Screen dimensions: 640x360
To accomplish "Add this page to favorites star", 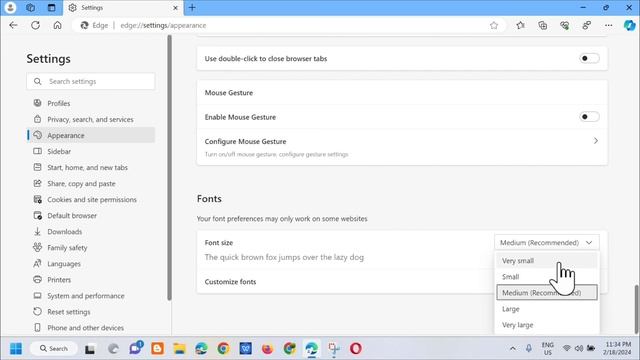I will coord(494,25).
